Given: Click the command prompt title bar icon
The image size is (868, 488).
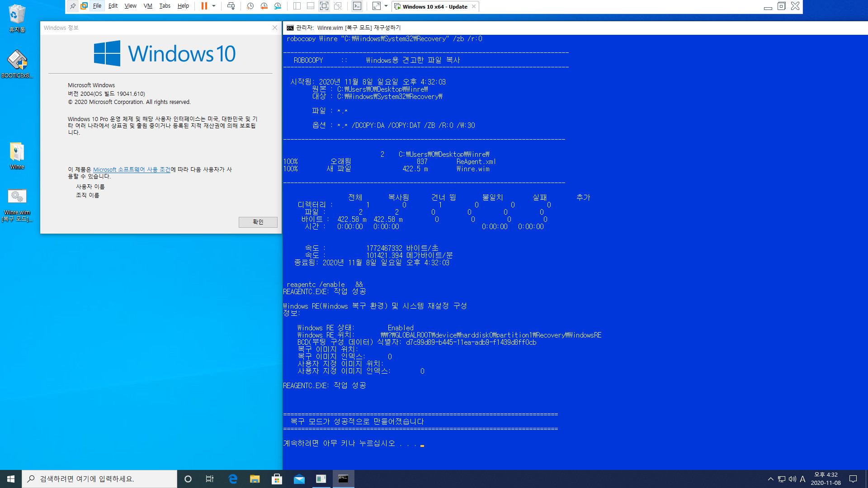Looking at the screenshot, I should click(290, 28).
